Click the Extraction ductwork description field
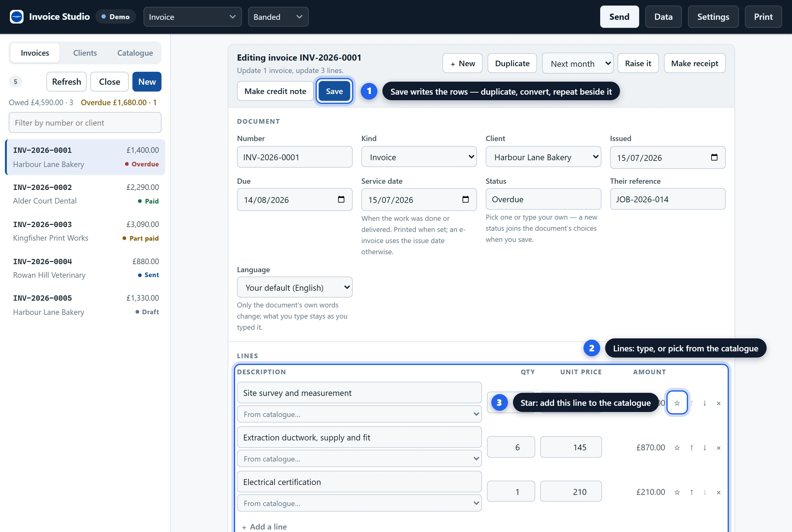The height and width of the screenshot is (532, 792). coord(359,437)
